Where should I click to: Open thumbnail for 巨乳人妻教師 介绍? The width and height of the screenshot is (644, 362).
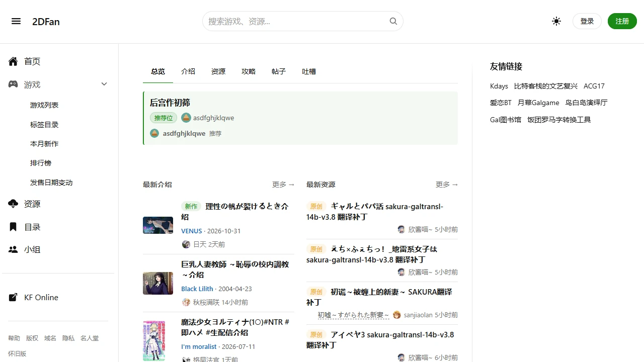click(x=158, y=283)
